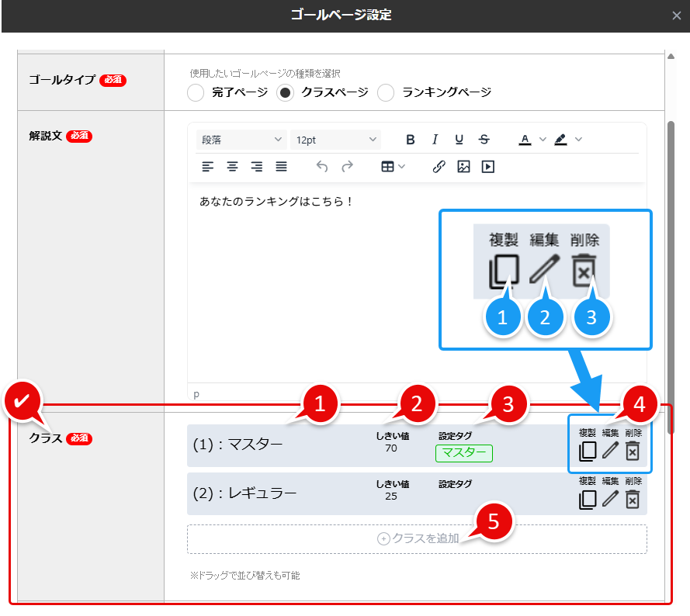Apply strikethrough formatting
Screen dimensions: 690x616
[x=484, y=140]
